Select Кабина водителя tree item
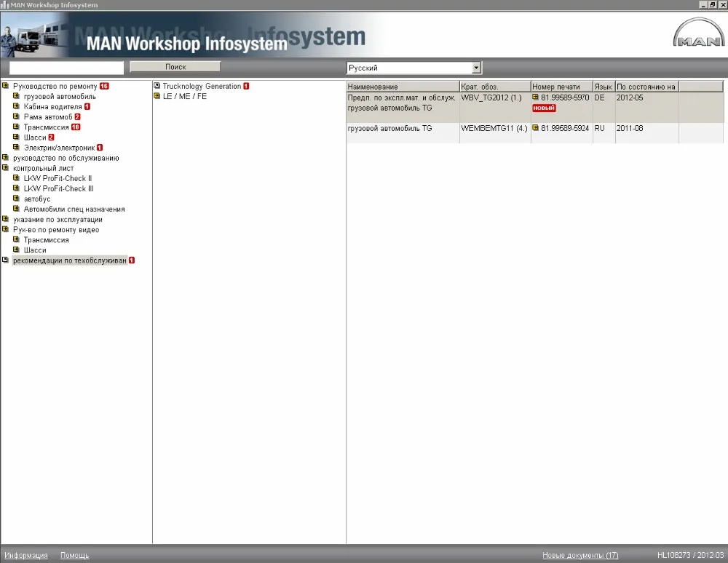728x563 pixels. coord(52,106)
